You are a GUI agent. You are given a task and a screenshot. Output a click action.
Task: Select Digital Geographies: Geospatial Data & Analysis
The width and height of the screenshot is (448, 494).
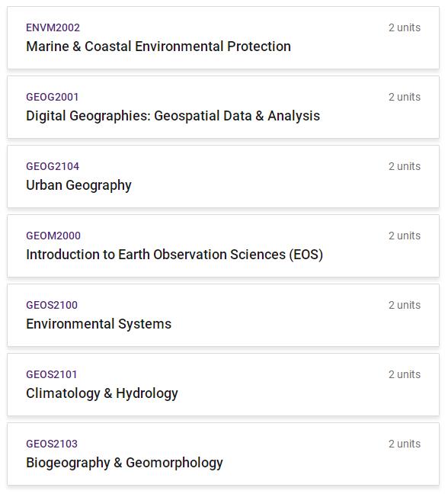click(173, 116)
